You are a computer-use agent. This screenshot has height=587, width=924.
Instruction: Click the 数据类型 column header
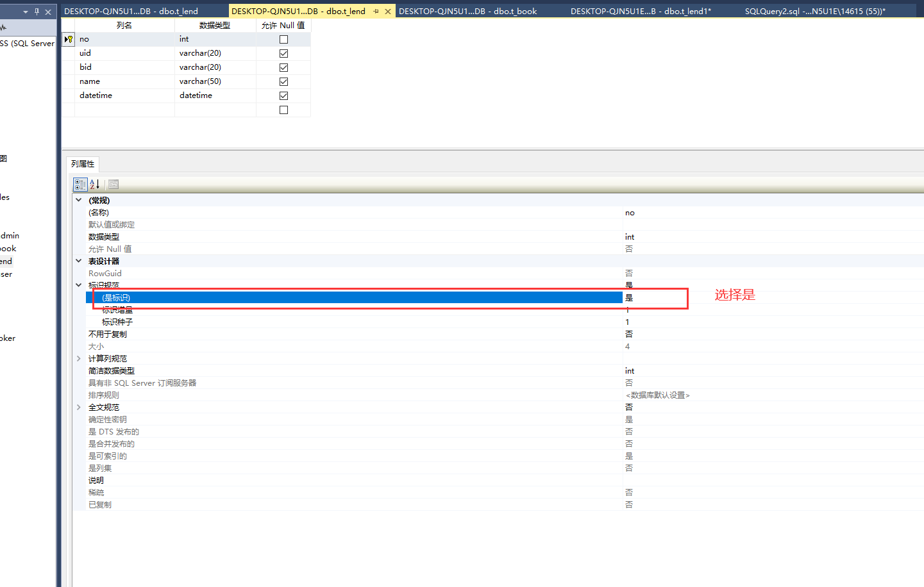coord(215,26)
